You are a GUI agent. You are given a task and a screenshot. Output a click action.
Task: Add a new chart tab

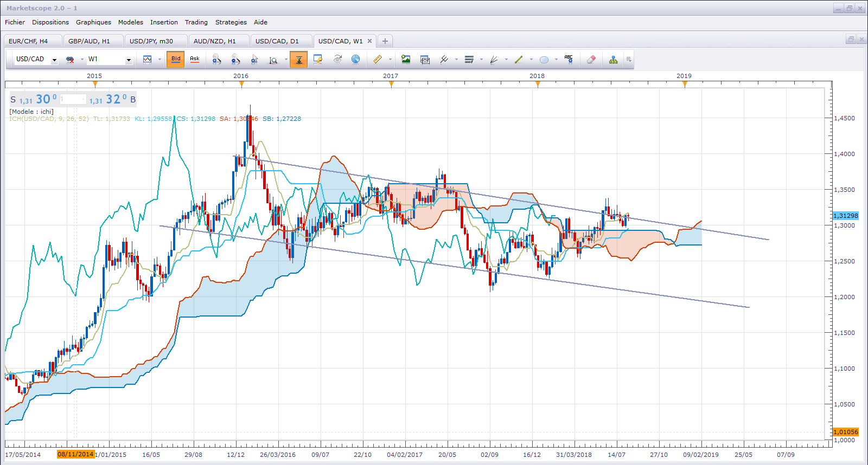coord(385,41)
